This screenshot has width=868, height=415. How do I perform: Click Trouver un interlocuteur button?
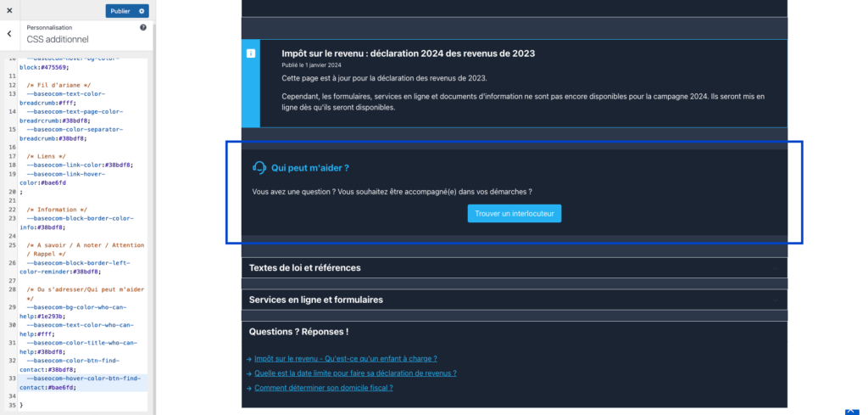point(514,214)
